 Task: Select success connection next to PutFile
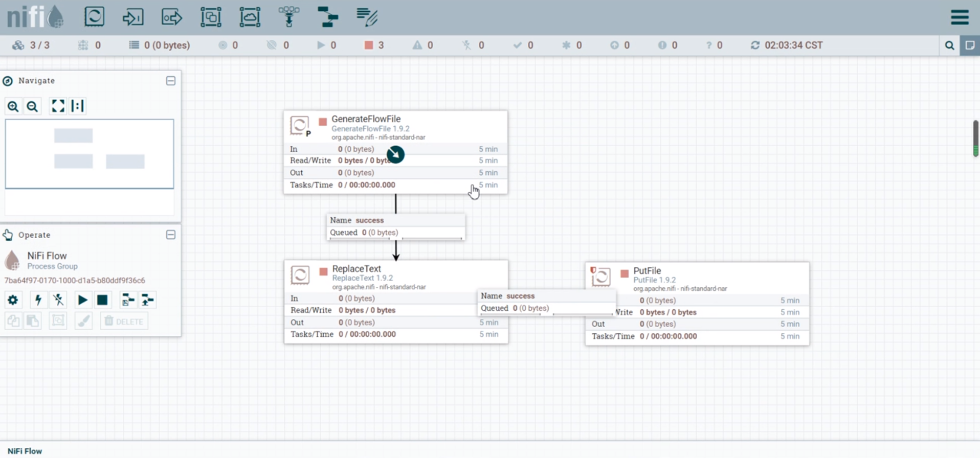(x=546, y=302)
